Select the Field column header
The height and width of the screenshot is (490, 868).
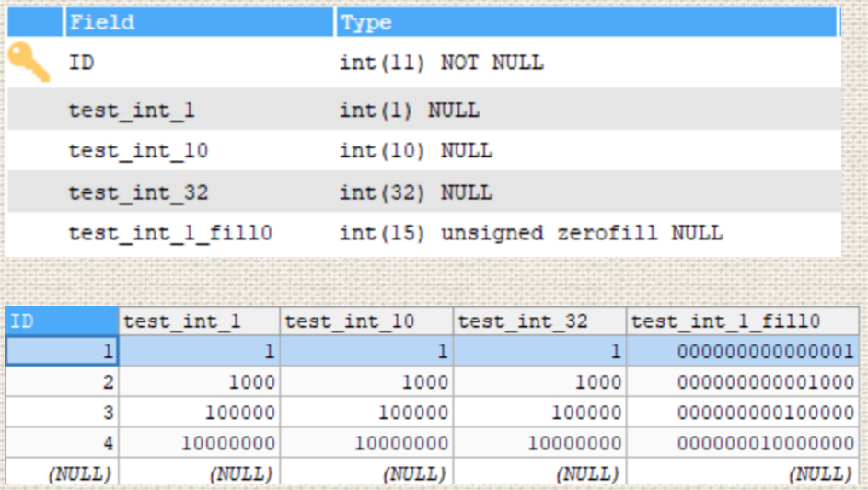point(200,22)
